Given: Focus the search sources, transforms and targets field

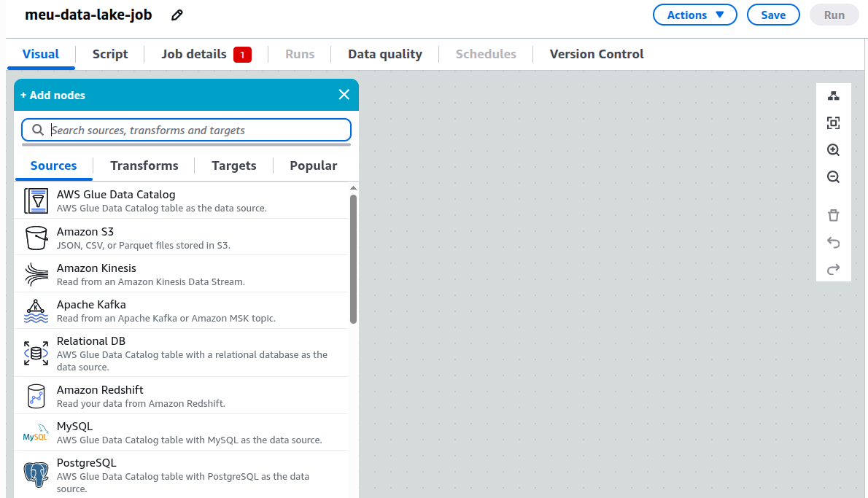Looking at the screenshot, I should tap(187, 130).
